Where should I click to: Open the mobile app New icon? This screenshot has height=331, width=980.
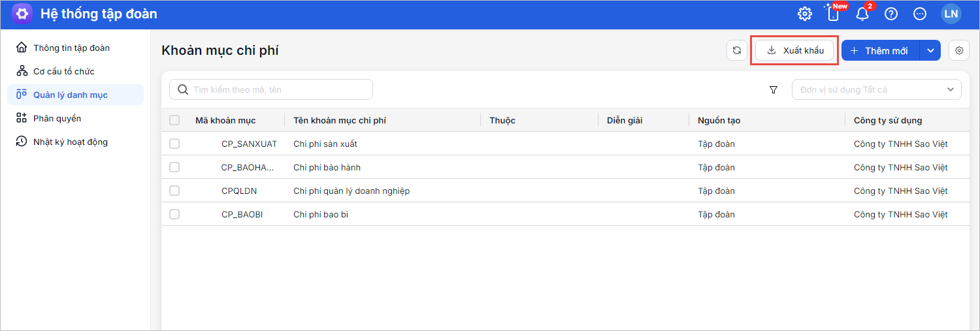pyautogui.click(x=833, y=14)
